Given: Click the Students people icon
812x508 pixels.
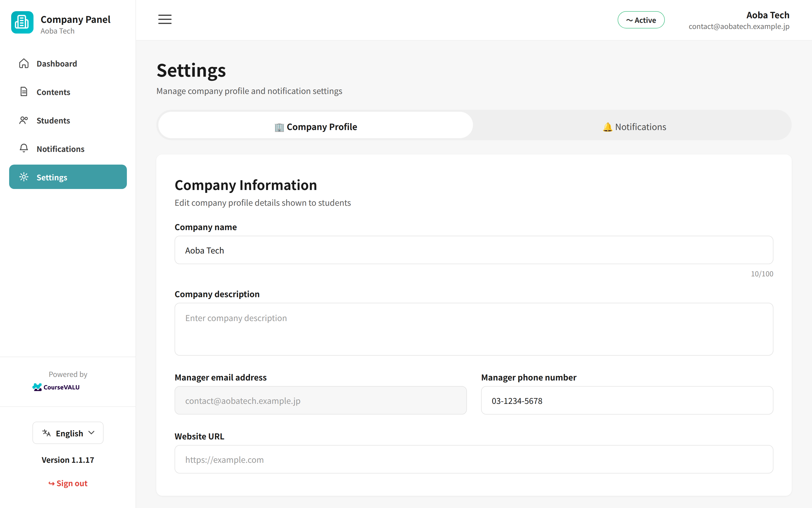Looking at the screenshot, I should [24, 120].
